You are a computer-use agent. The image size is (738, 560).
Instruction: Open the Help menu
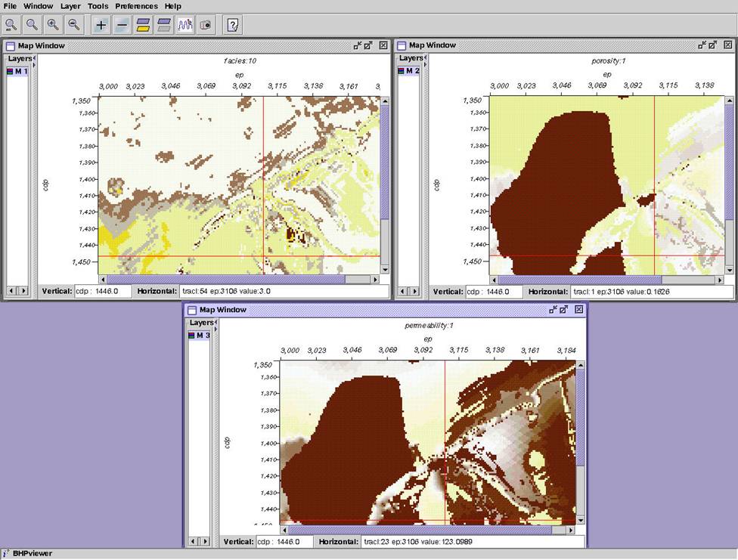pos(172,6)
